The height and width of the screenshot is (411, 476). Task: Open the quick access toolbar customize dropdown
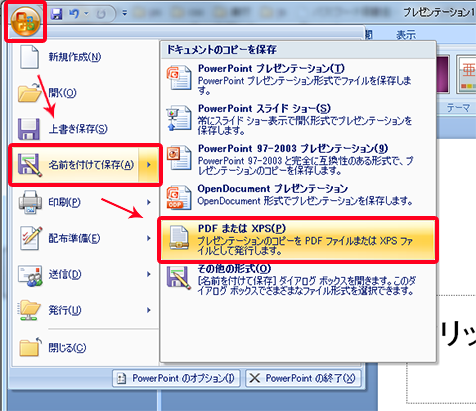[125, 14]
